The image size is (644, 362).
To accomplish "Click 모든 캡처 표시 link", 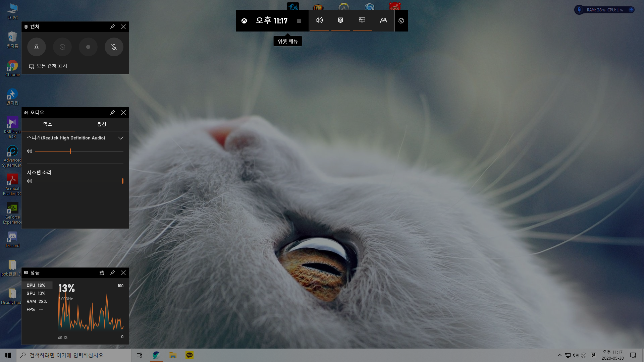I will coord(52,66).
